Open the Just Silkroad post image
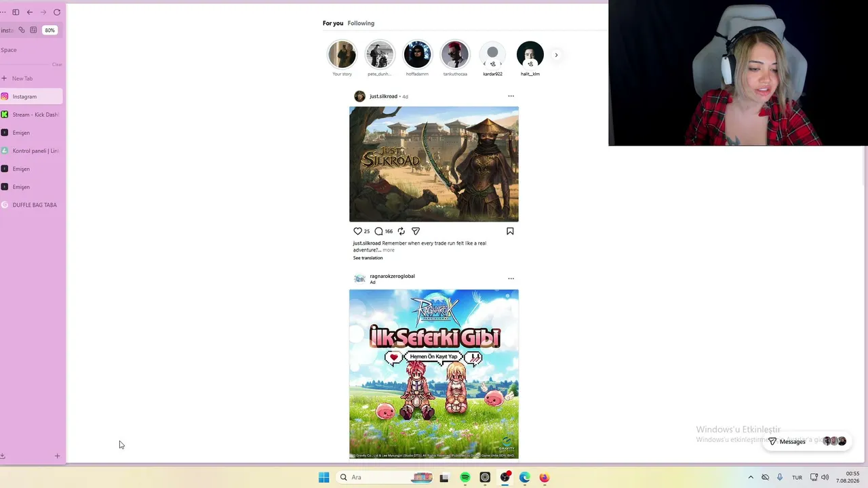 pyautogui.click(x=434, y=164)
